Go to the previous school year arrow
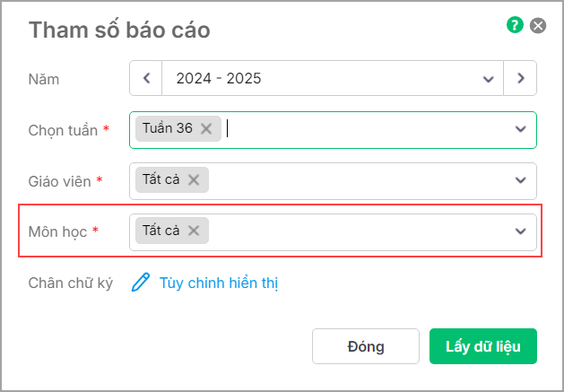 tap(146, 78)
